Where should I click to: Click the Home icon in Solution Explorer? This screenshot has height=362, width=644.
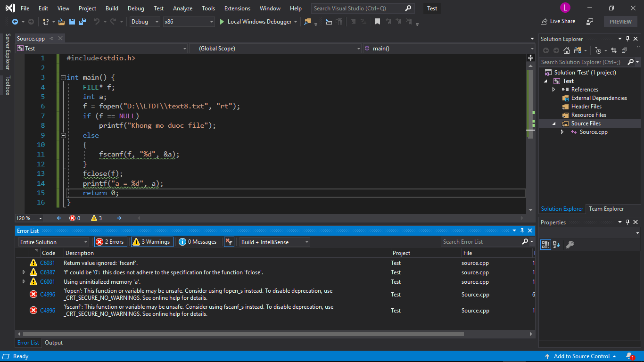click(x=567, y=50)
